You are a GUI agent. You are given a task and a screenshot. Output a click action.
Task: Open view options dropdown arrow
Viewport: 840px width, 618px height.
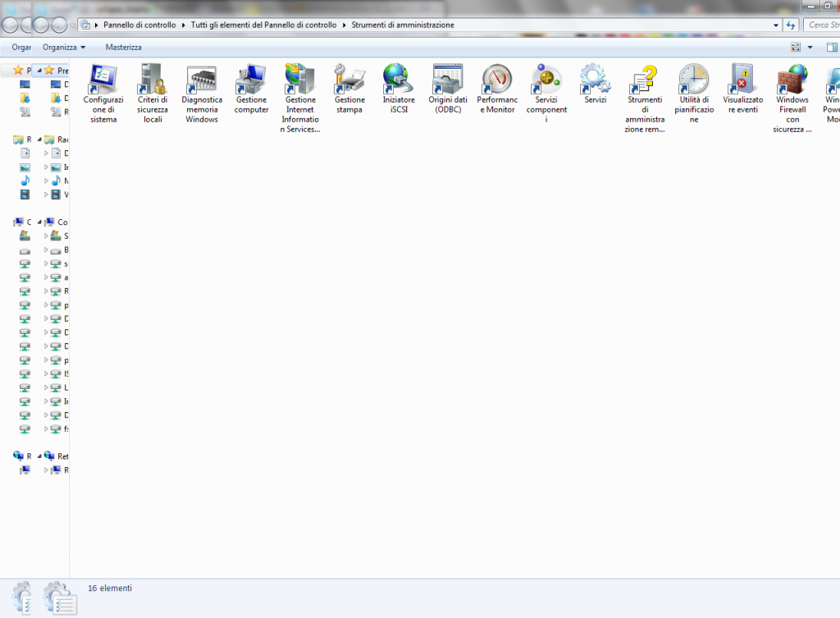pos(810,47)
